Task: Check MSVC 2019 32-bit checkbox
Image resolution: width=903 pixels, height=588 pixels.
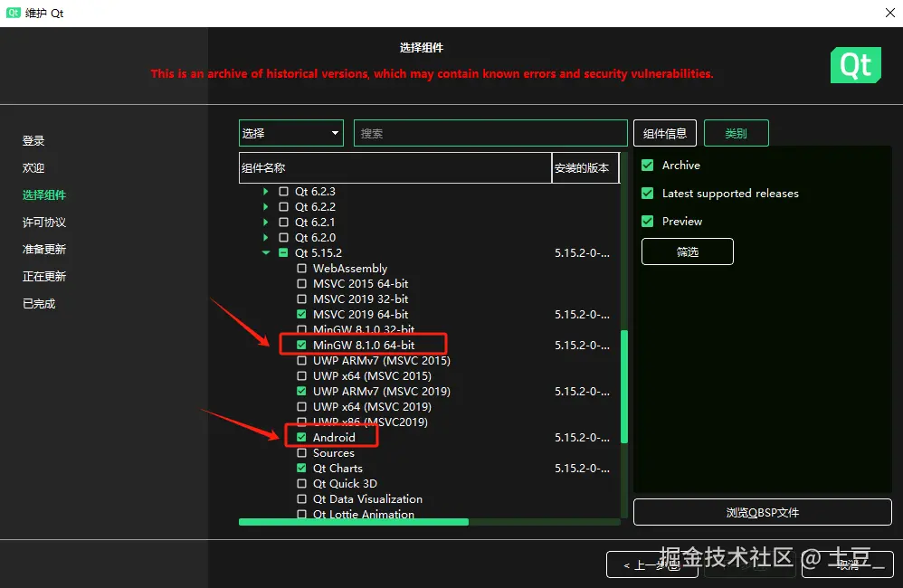Action: coord(301,299)
